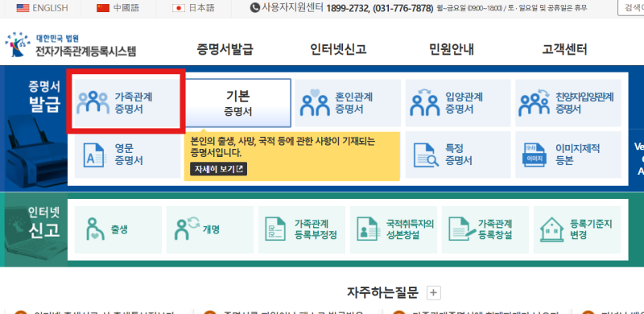
Task: Click the 특정 증명서 magnifier document icon
Action: click(x=426, y=155)
